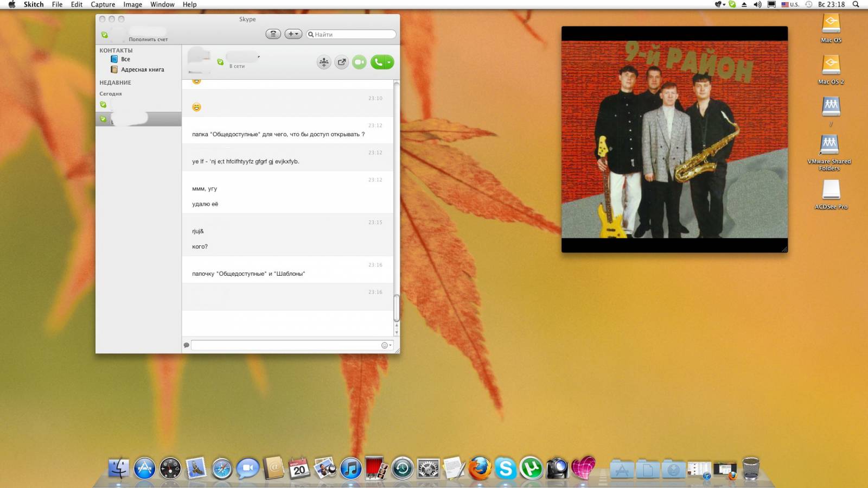Add people to conversation icon

[x=324, y=62]
